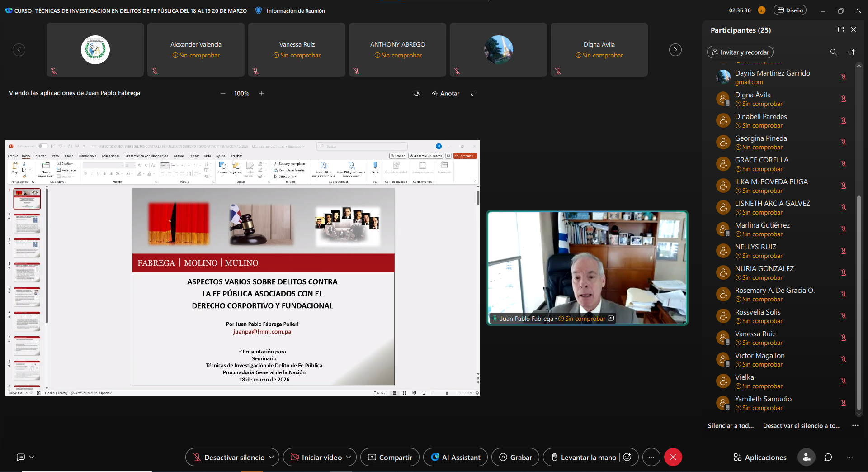
Task: Enter full screen for shared content
Action: pos(474,93)
